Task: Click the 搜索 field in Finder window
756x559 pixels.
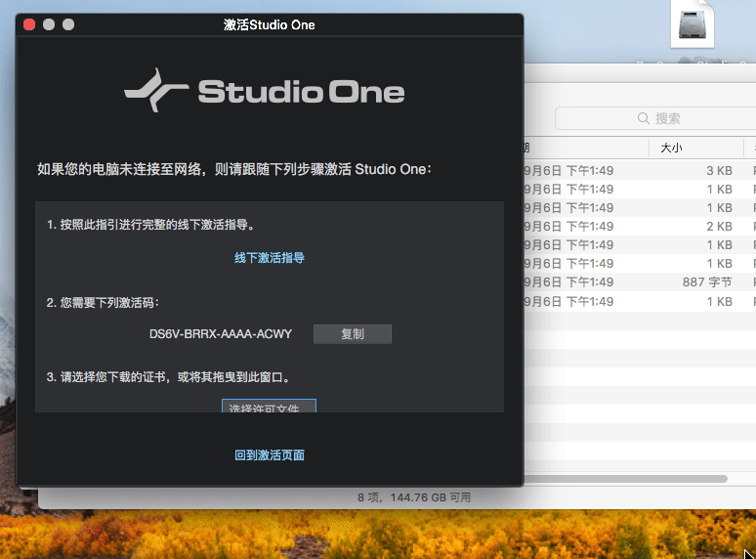Action: point(655,118)
